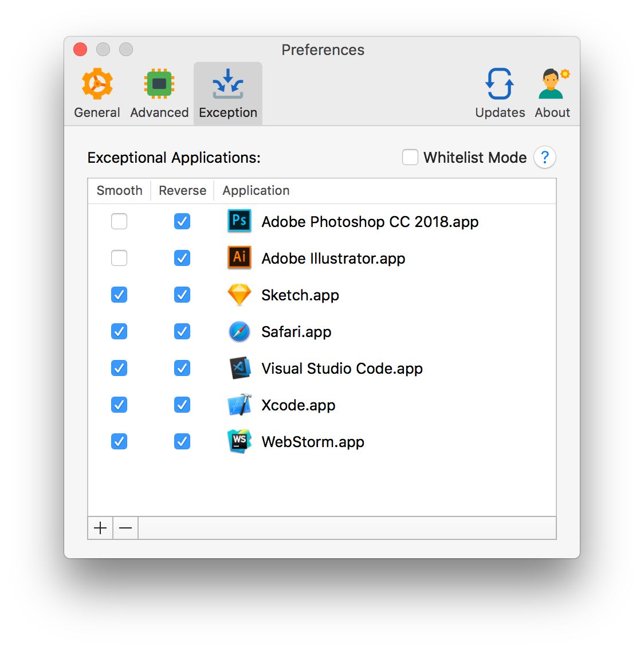Click the General gear icon
The height and width of the screenshot is (650, 644).
97,83
